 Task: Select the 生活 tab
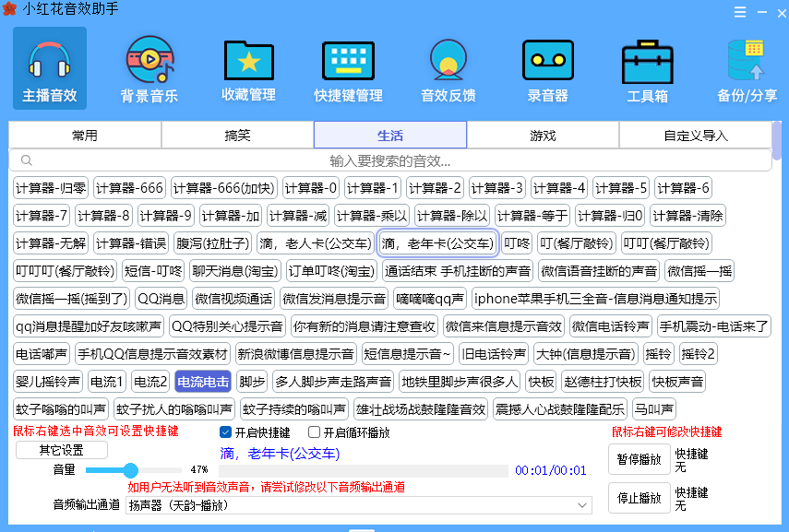[x=390, y=136]
